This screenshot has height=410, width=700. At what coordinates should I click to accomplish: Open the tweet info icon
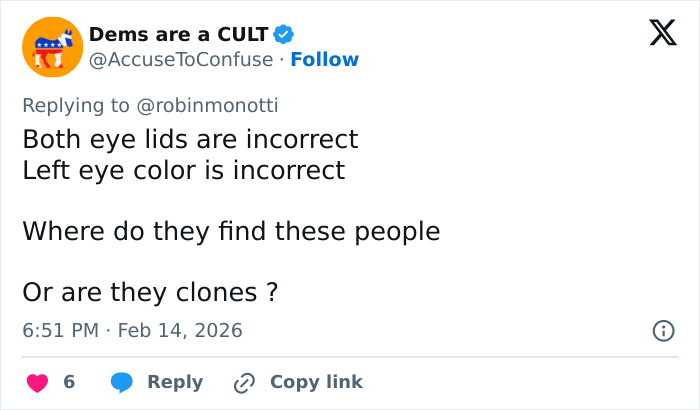coord(662,330)
